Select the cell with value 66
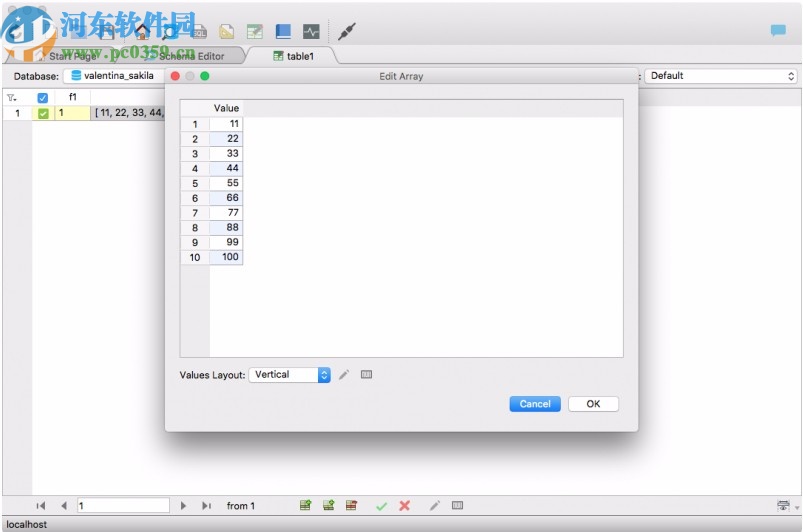Screen dimensions: 803x532 pos(226,198)
